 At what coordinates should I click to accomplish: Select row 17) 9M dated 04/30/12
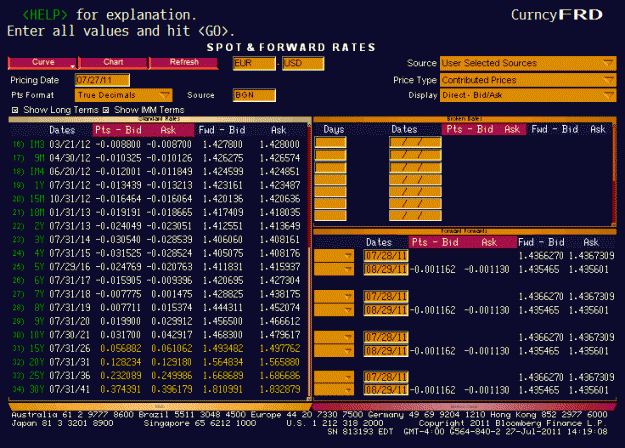tap(158, 158)
